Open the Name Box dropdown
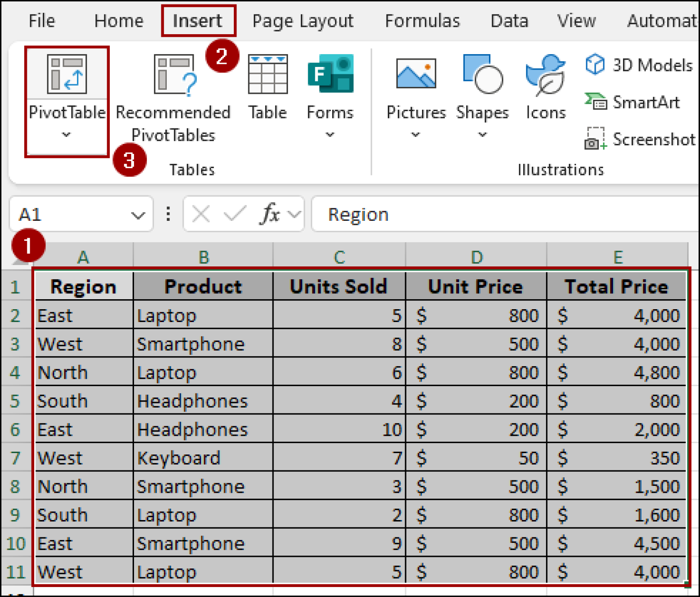Viewport: 700px width, 597px height. click(138, 214)
